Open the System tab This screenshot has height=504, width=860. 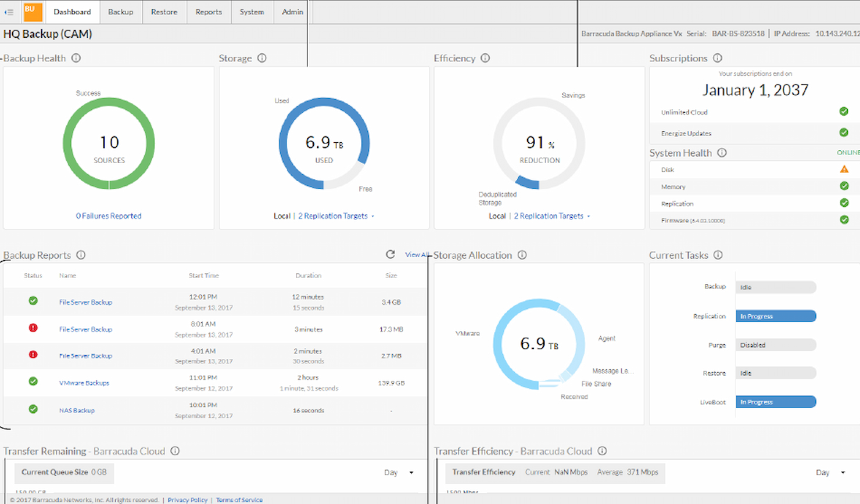(x=252, y=12)
